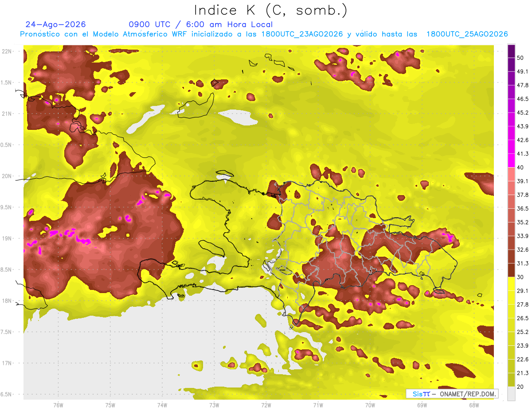Screen dimensions: 532x411
Task: Select the "72W" longitude label
Action: 266,405
